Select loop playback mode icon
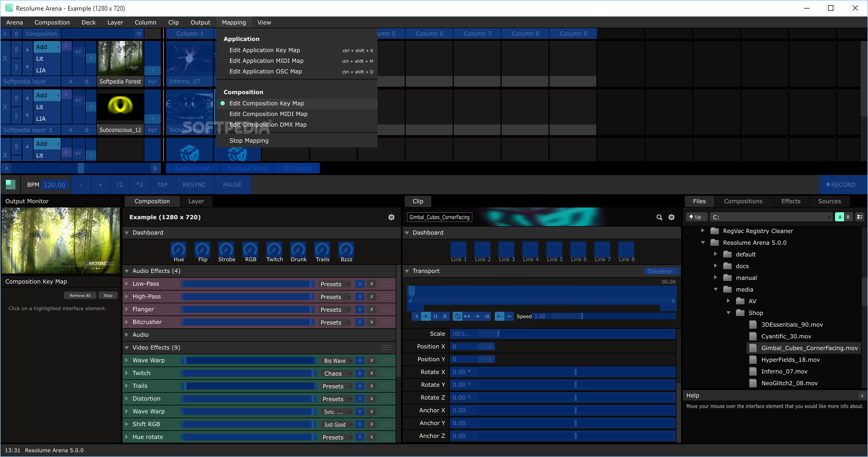Viewport: 868px width, 457px height. 457,317
